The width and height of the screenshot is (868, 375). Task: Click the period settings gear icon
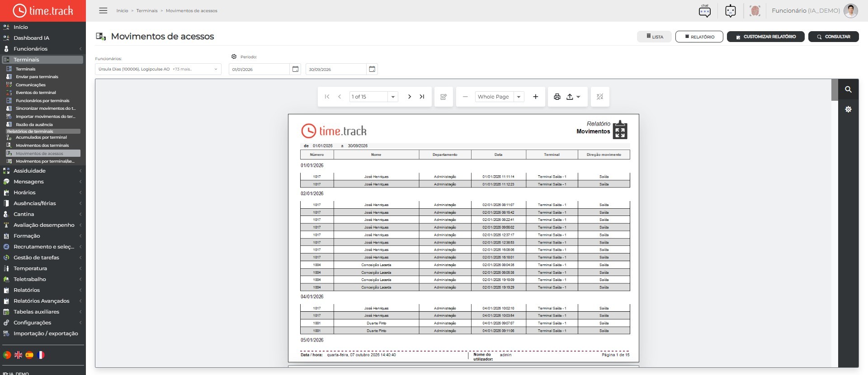point(234,56)
